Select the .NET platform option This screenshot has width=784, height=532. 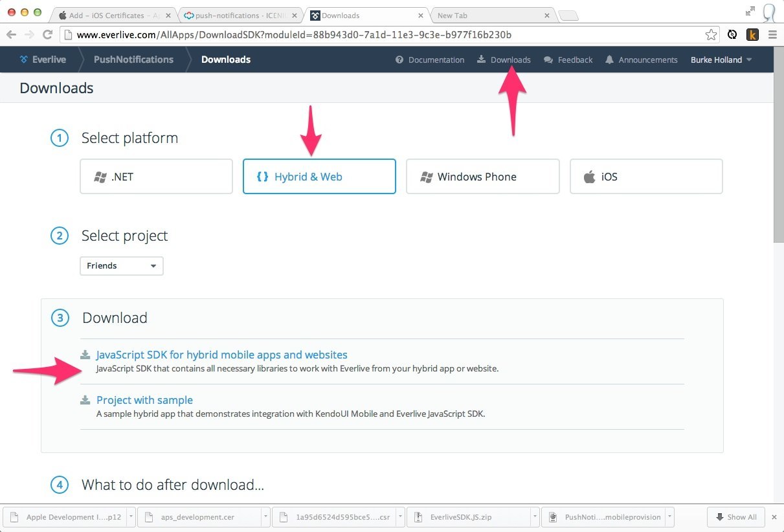(156, 177)
